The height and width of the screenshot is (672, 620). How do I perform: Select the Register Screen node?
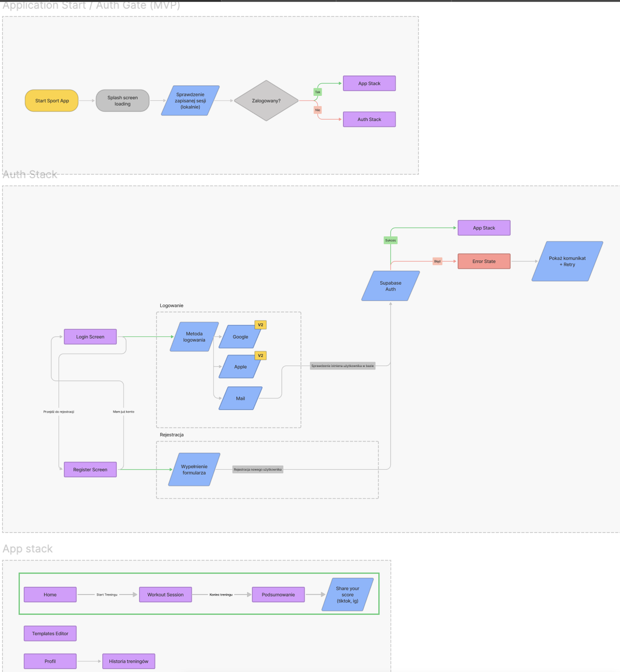(90, 470)
